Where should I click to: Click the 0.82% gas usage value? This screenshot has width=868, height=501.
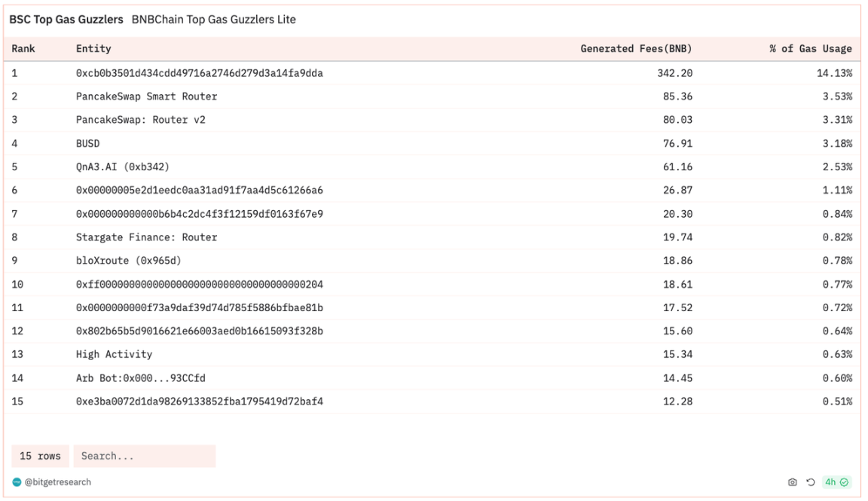click(837, 237)
